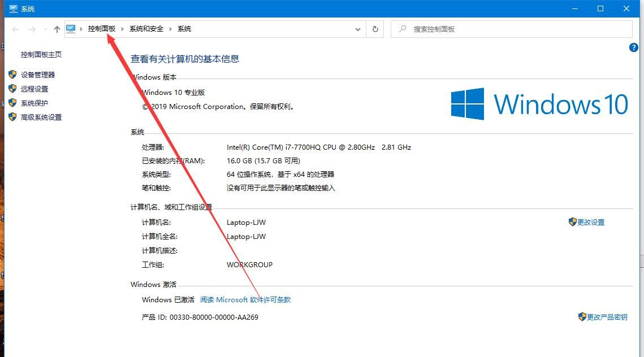Click 更改设置 link
The height and width of the screenshot is (357, 644).
(591, 223)
